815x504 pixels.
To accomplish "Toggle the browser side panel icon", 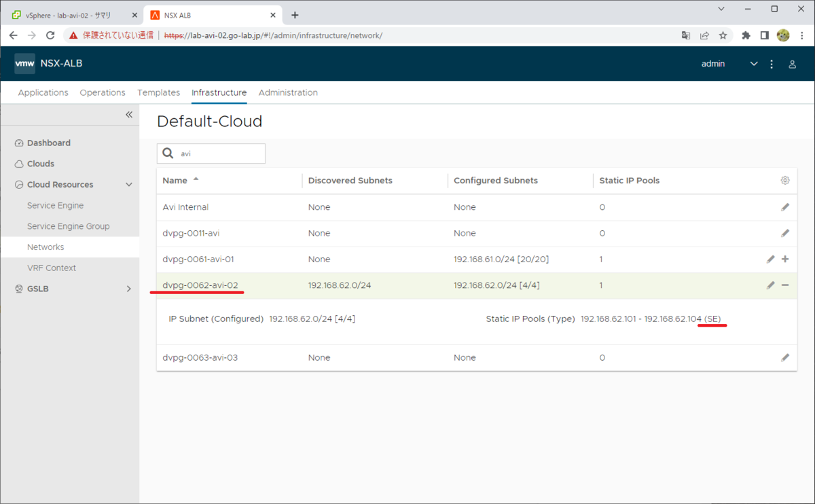I will [x=764, y=35].
